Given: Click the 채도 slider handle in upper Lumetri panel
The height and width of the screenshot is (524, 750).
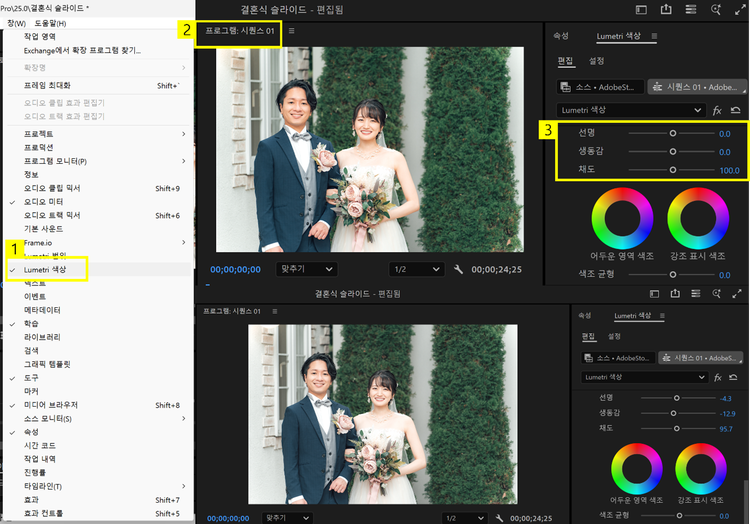Looking at the screenshot, I should coord(673,170).
